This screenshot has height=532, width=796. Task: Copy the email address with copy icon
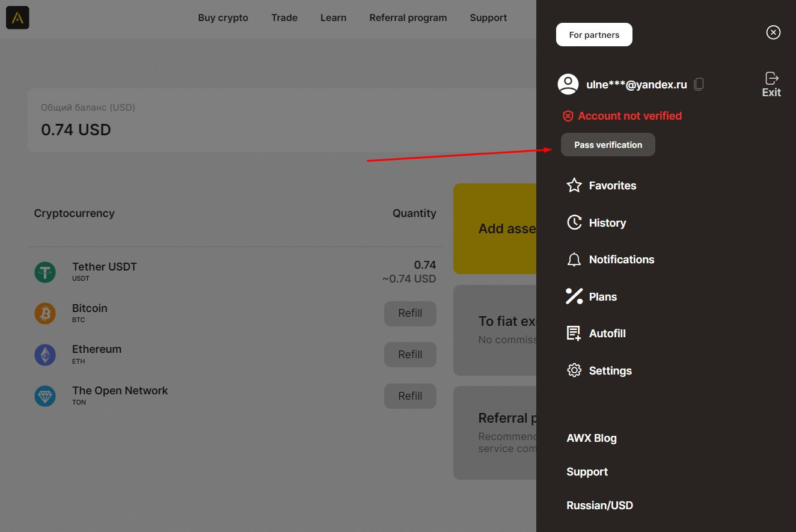699,85
